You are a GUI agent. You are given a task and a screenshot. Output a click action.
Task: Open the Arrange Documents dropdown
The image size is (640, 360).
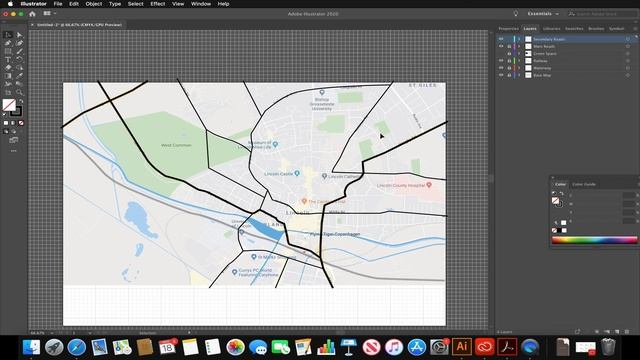pos(50,13)
